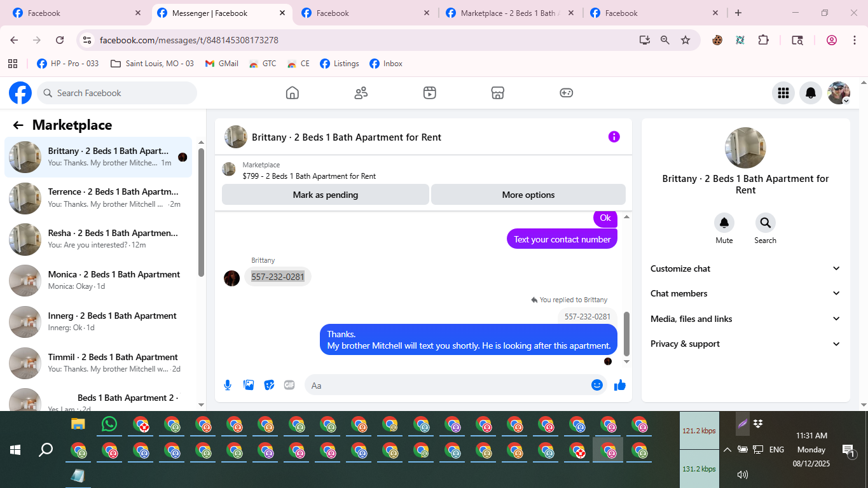Open a new Chrome tab
868x488 pixels.
[738, 13]
